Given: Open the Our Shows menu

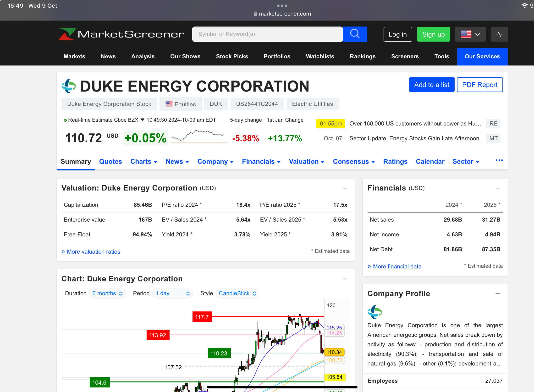Looking at the screenshot, I should (185, 56).
